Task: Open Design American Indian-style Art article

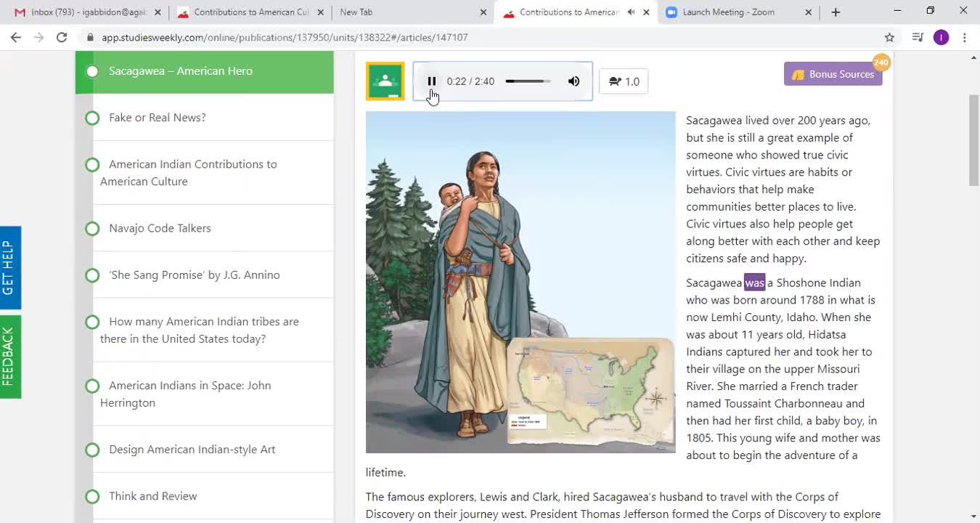Action: (192, 450)
